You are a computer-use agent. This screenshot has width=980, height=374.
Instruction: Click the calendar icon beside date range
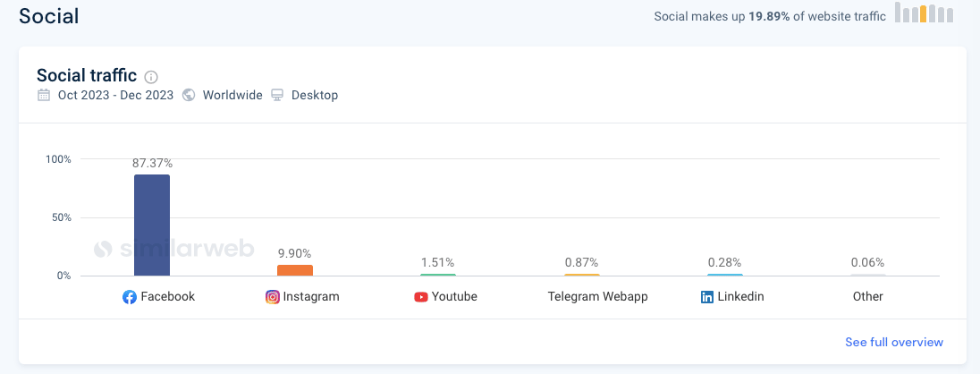pos(44,95)
